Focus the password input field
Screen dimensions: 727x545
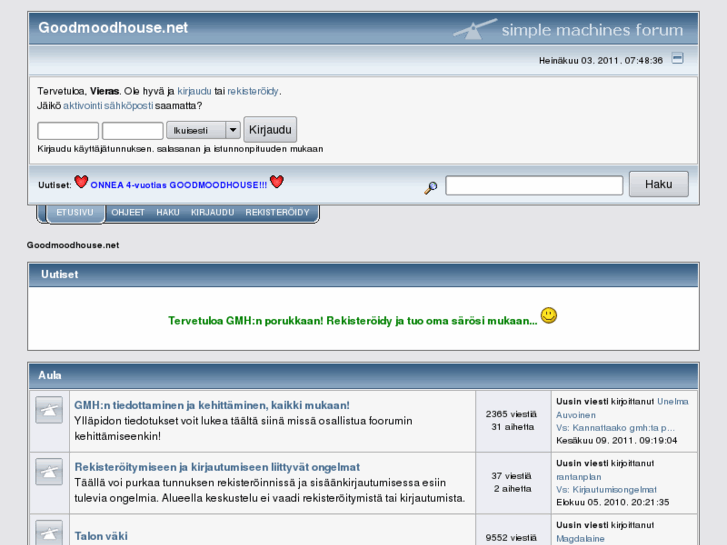click(133, 131)
